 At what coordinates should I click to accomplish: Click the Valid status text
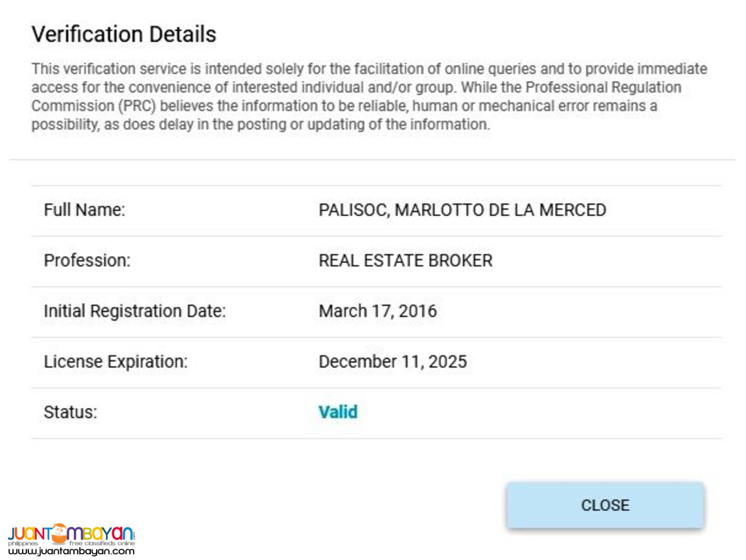(337, 412)
